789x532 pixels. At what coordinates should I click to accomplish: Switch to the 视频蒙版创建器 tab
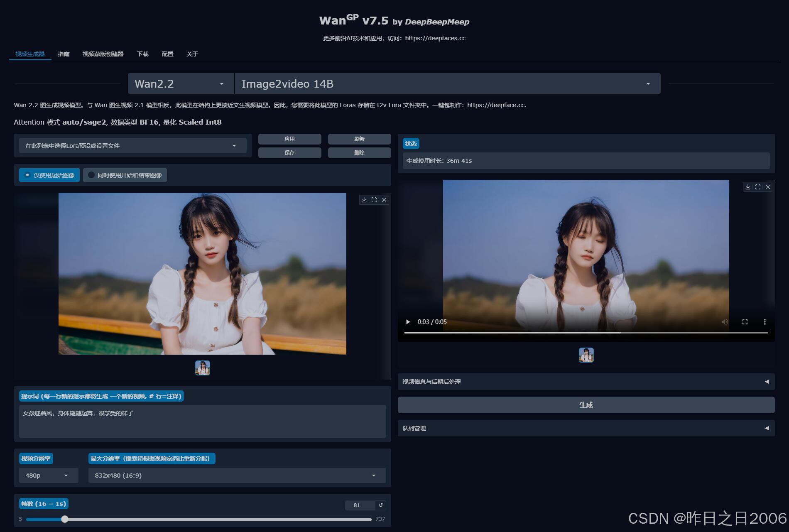click(x=104, y=54)
